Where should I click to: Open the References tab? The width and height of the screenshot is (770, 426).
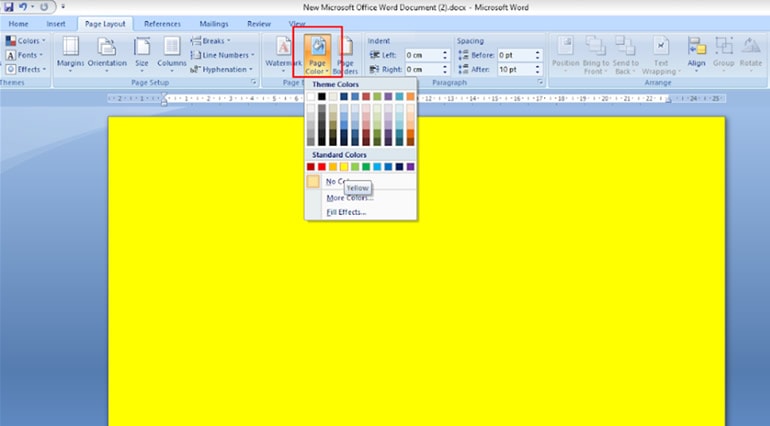(x=162, y=24)
